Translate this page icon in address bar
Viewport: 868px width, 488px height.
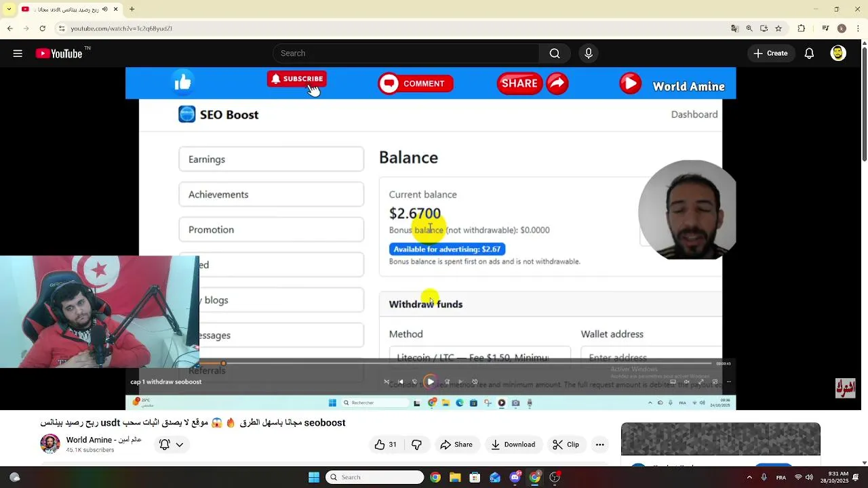tap(734, 28)
